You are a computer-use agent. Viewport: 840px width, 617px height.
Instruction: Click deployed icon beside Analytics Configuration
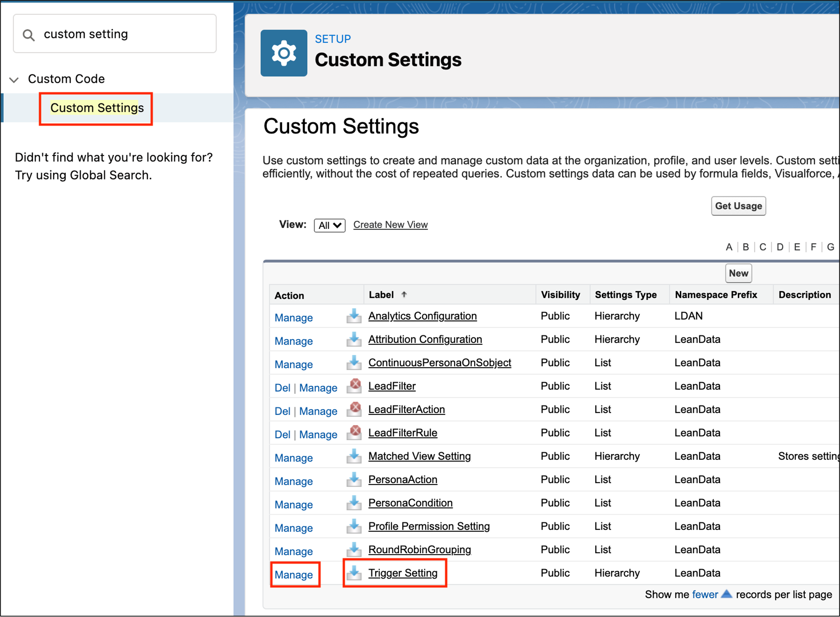[354, 316]
